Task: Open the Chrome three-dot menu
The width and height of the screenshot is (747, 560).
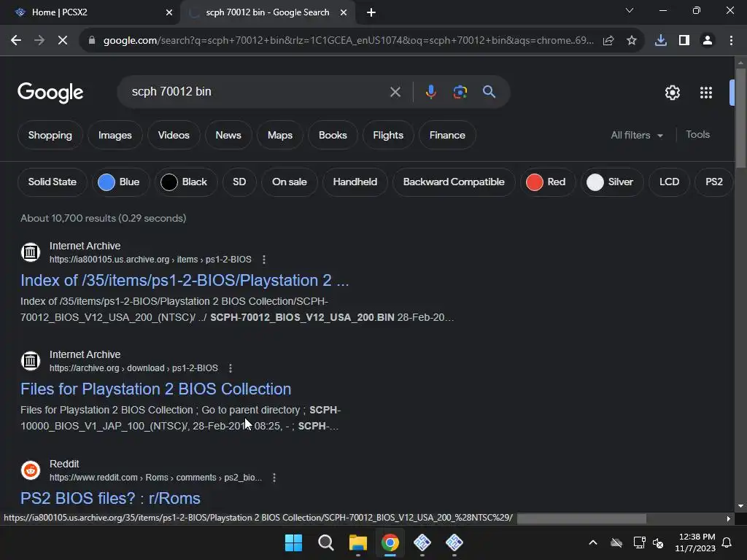Action: (731, 41)
